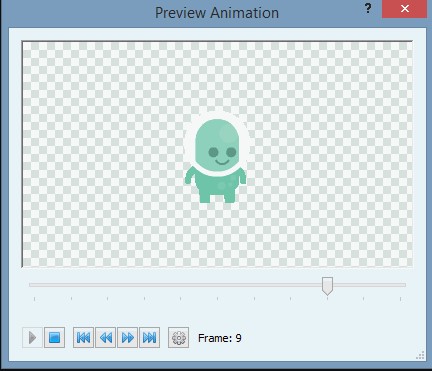Click the Play animation button
The height and width of the screenshot is (371, 432).
[32, 338]
